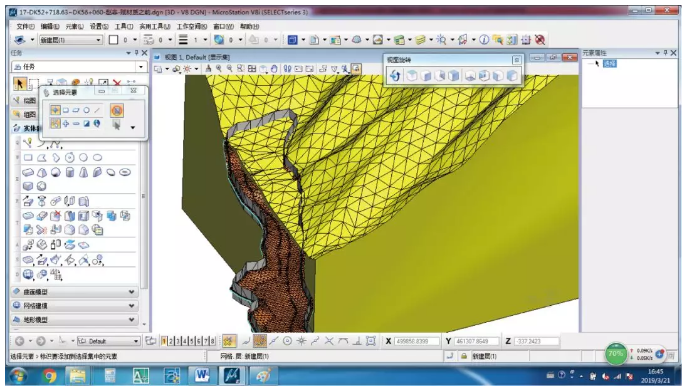Click the intersection snap icon
Image resolution: width=684 pixels, height=390 pixels.
[x=329, y=341]
